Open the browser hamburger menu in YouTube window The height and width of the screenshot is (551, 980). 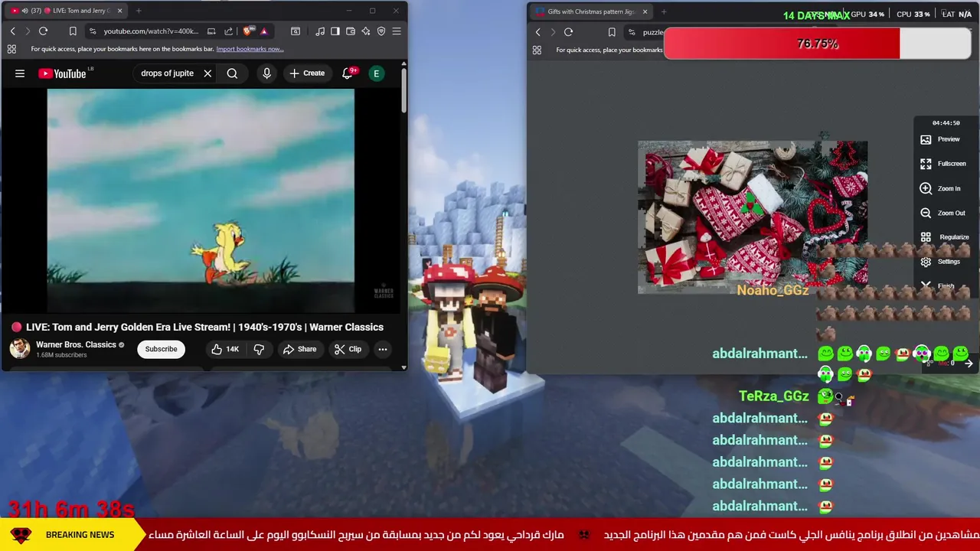pos(397,31)
